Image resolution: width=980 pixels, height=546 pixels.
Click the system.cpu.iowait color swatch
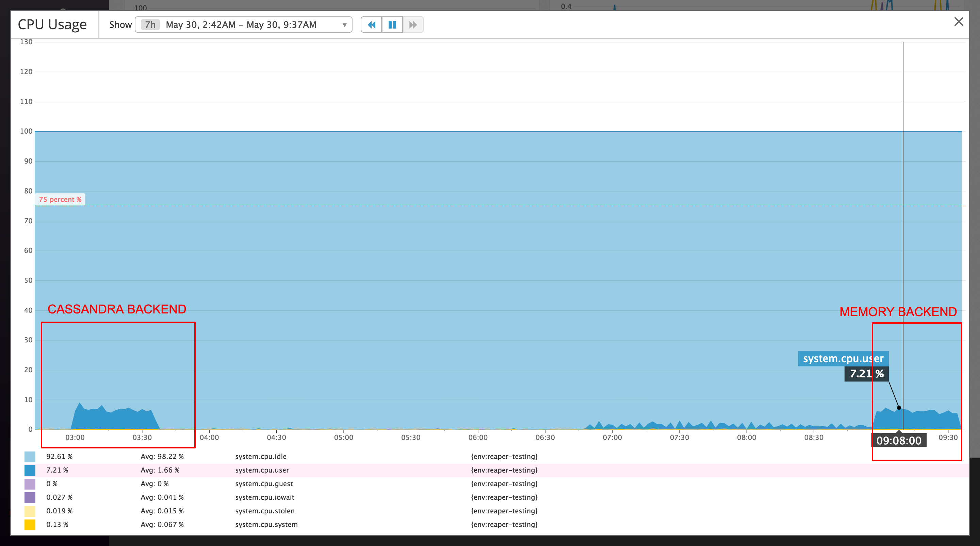30,497
